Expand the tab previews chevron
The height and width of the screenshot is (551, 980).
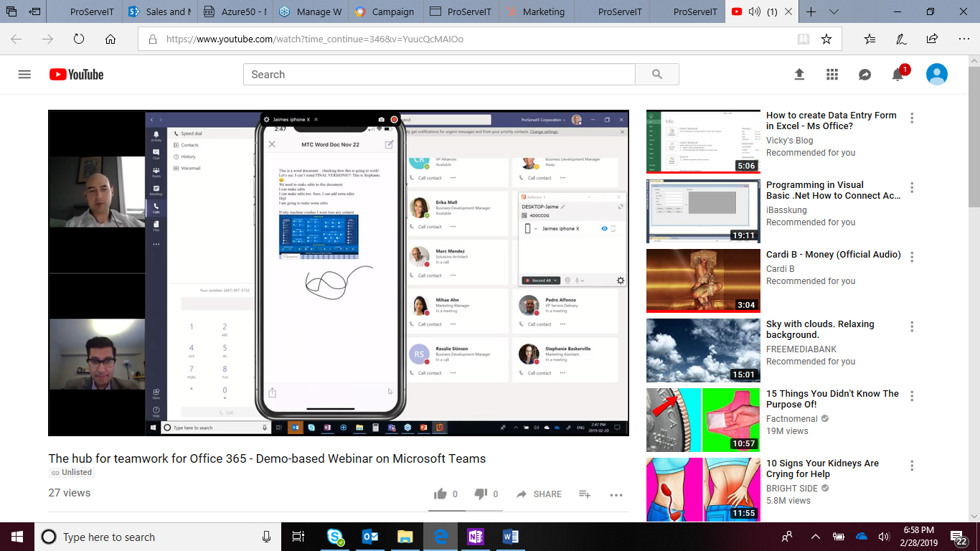834,11
